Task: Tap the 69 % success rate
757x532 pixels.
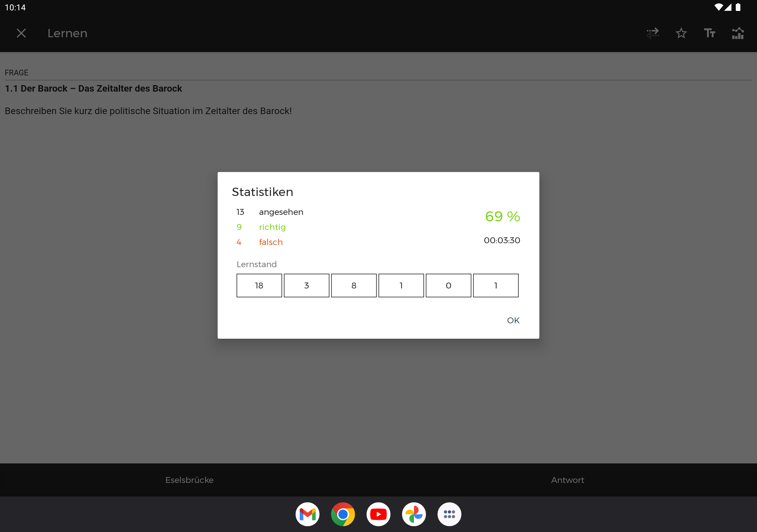Action: 502,217
